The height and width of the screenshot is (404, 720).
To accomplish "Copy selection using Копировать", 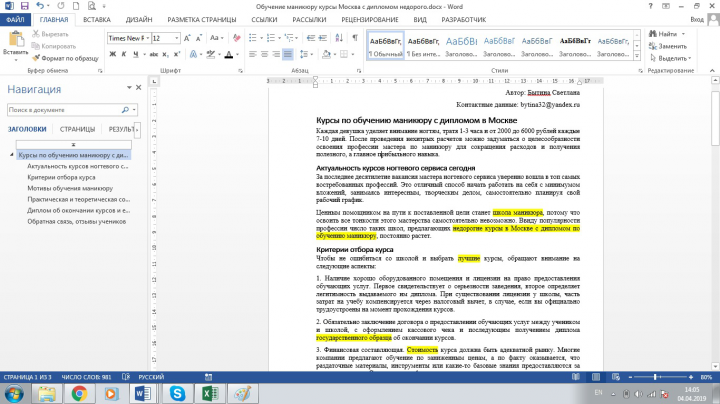I will pyautogui.click(x=54, y=46).
